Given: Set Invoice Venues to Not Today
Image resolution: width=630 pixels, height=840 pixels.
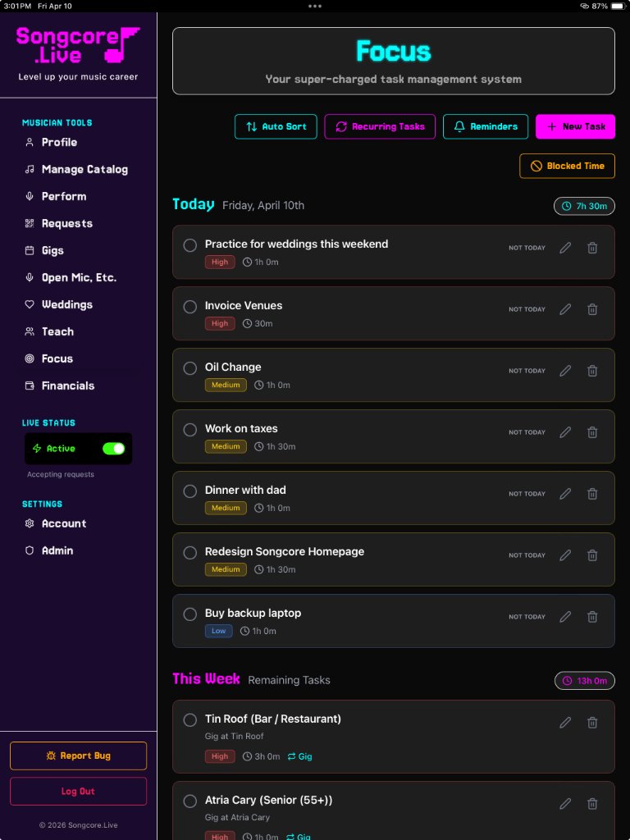Looking at the screenshot, I should (527, 309).
